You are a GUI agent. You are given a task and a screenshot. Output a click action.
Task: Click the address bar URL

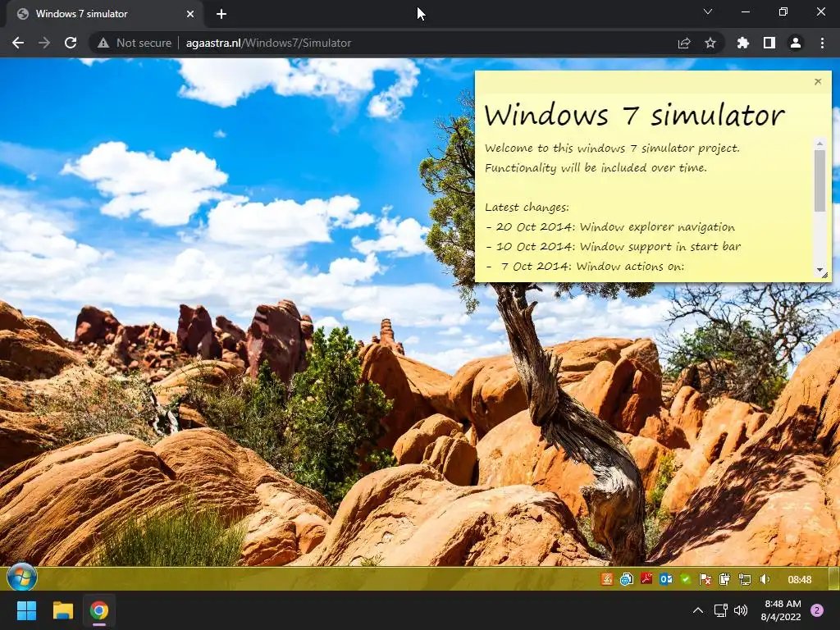tap(268, 43)
